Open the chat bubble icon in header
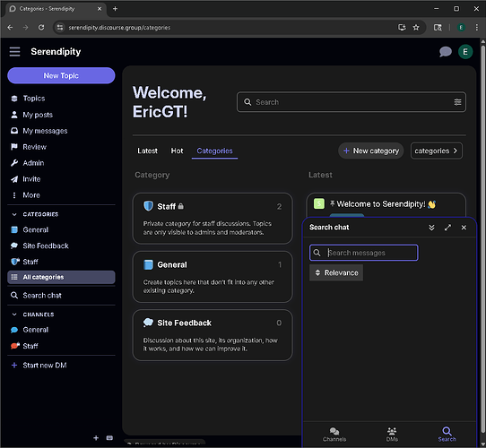This screenshot has height=448, width=486. tap(446, 51)
